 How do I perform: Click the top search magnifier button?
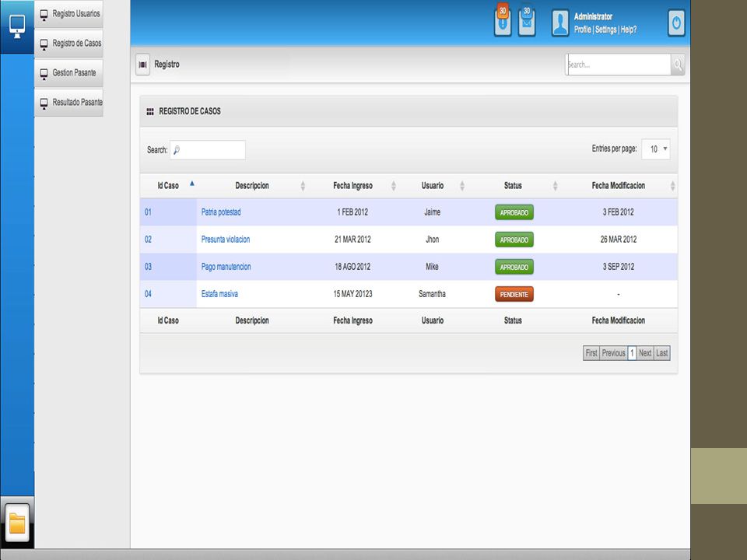tap(678, 65)
